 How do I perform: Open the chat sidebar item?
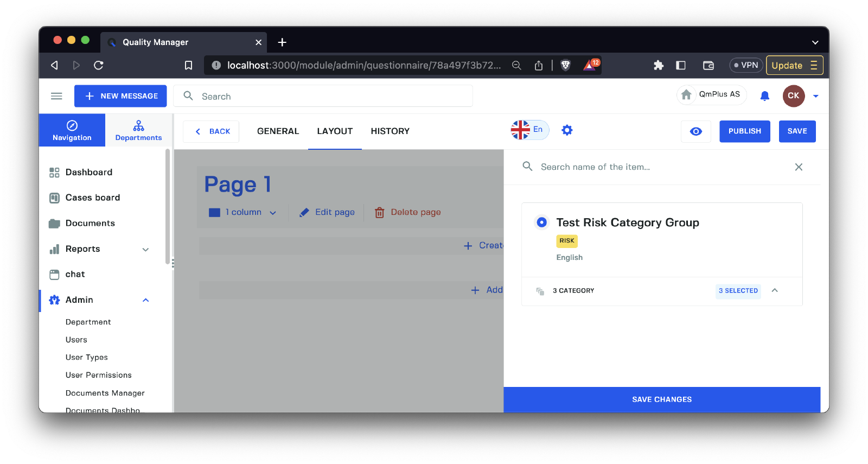pyautogui.click(x=75, y=274)
